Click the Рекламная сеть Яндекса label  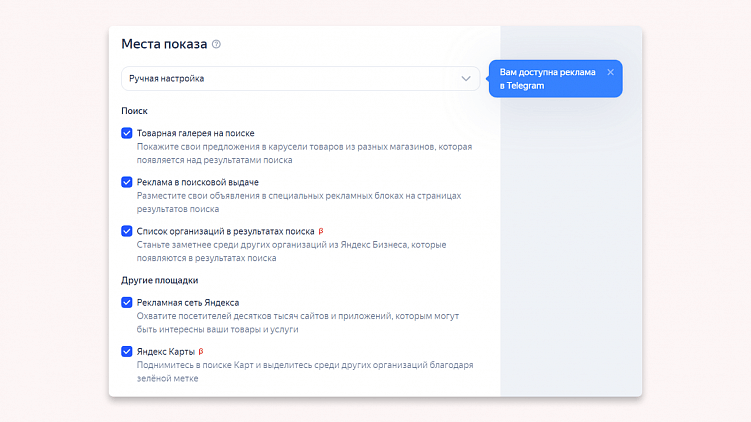tap(188, 303)
